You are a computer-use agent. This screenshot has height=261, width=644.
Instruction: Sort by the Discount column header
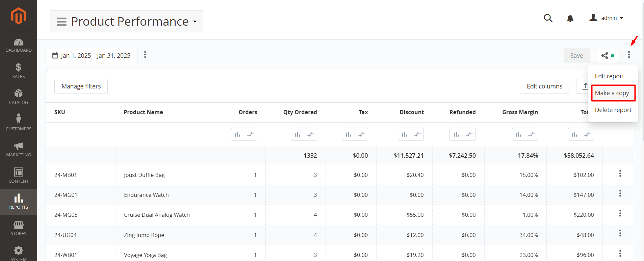click(411, 112)
